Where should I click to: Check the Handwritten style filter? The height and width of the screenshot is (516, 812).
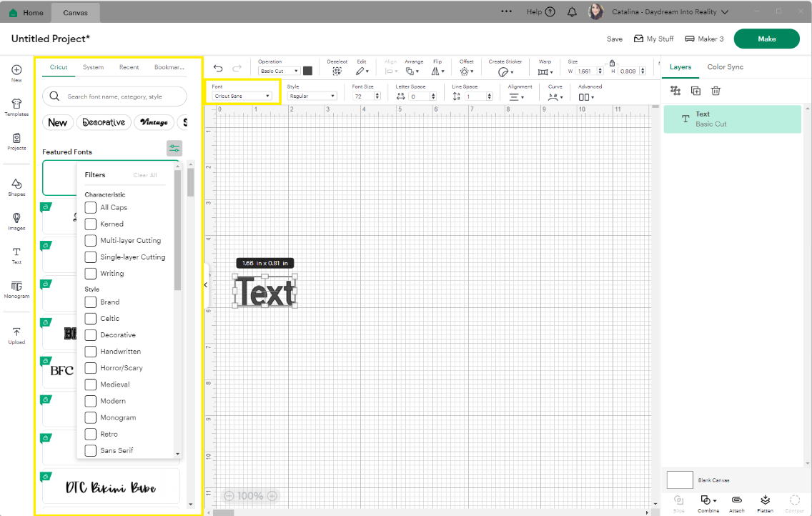pyautogui.click(x=91, y=352)
